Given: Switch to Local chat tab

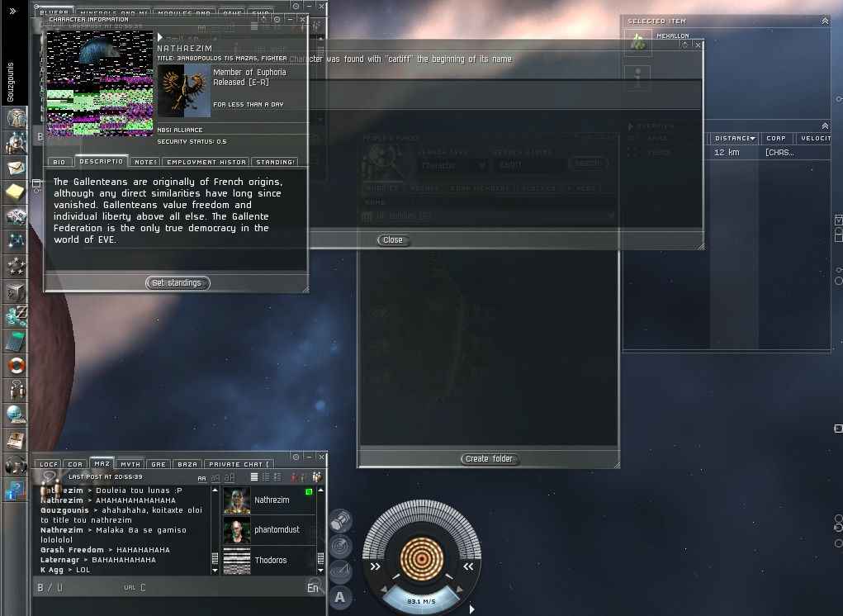Looking at the screenshot, I should click(x=49, y=464).
